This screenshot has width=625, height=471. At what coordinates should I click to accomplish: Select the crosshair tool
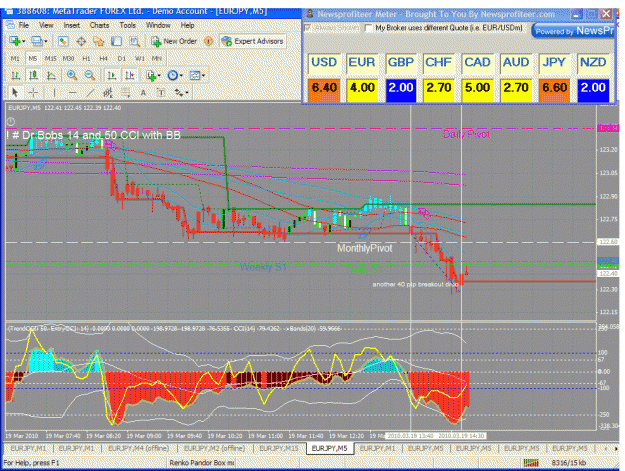click(x=33, y=93)
